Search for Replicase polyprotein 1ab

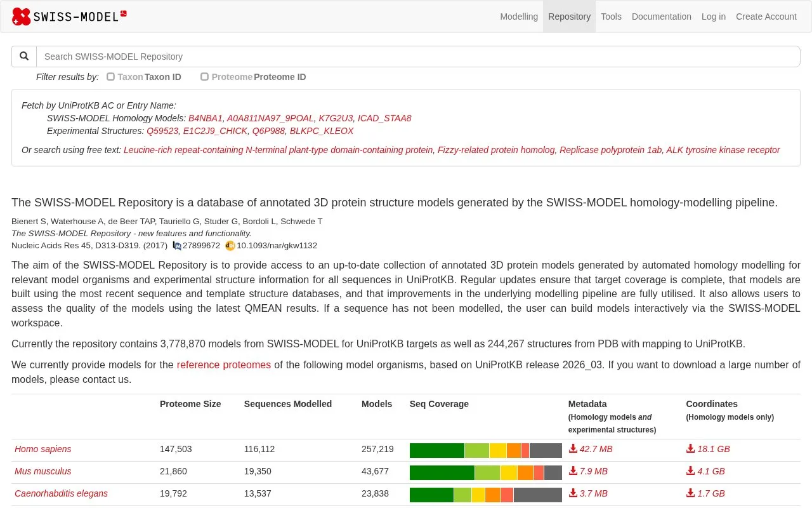[610, 150]
